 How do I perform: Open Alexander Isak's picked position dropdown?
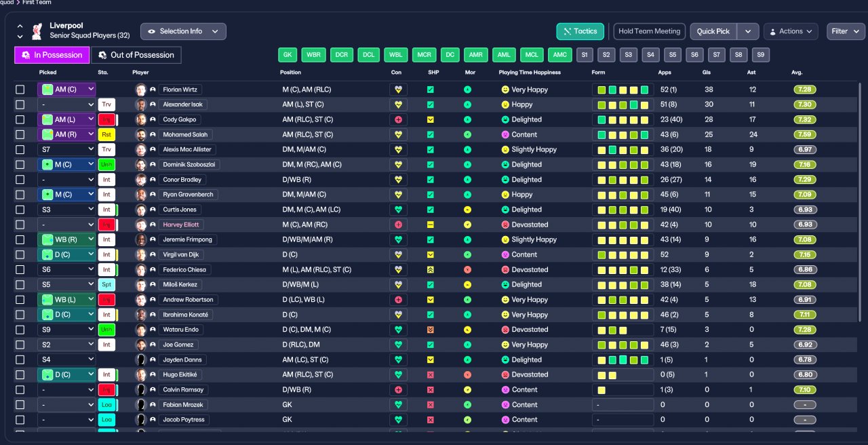(x=66, y=104)
